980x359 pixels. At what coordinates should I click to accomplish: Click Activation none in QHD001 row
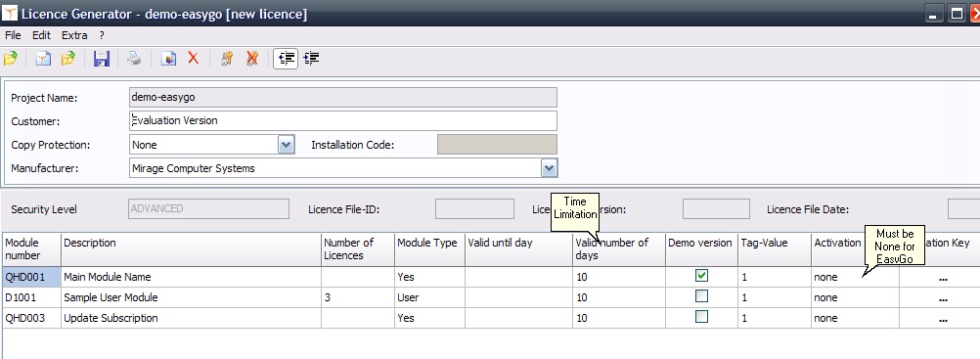[855, 277]
